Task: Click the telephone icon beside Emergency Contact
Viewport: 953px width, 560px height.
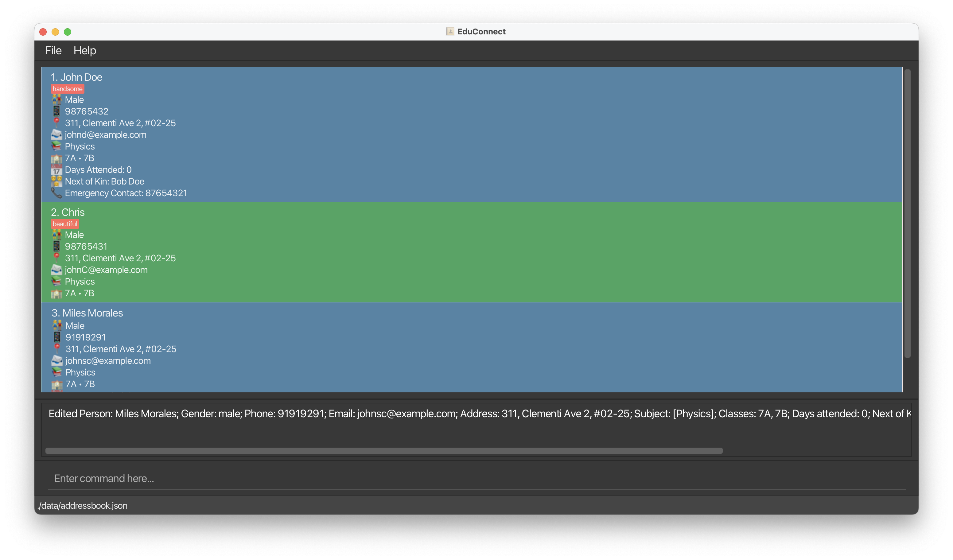Action: [56, 193]
